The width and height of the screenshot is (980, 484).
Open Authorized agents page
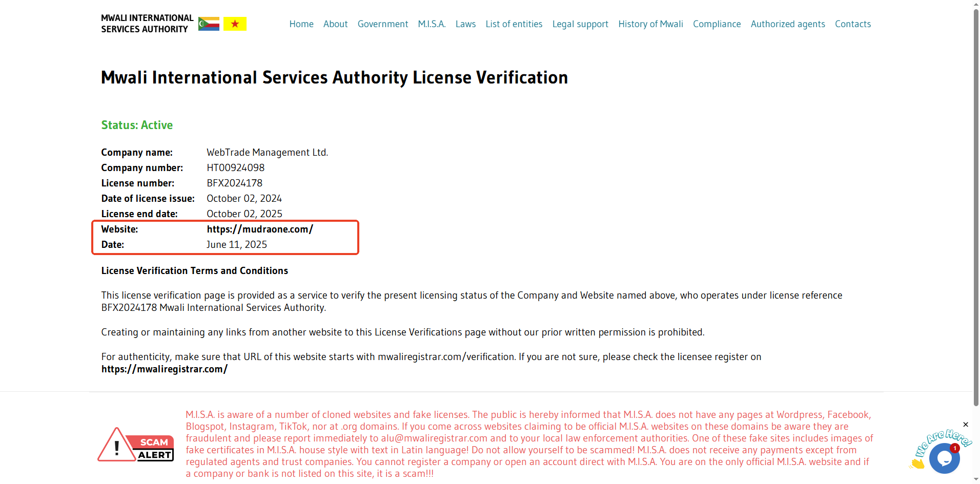click(x=788, y=24)
